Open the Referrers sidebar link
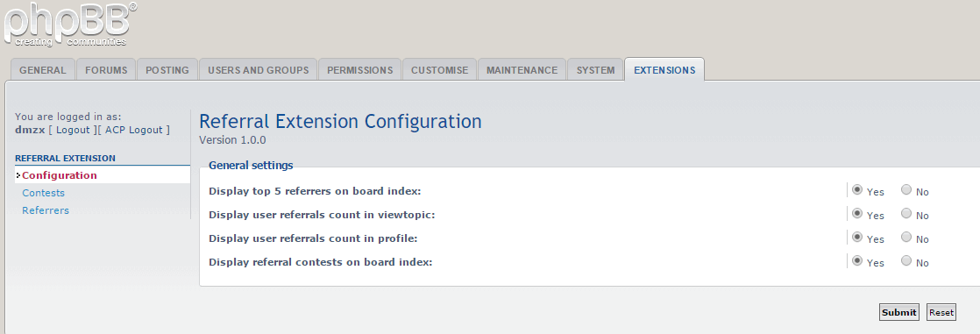The height and width of the screenshot is (334, 980). pos(46,210)
